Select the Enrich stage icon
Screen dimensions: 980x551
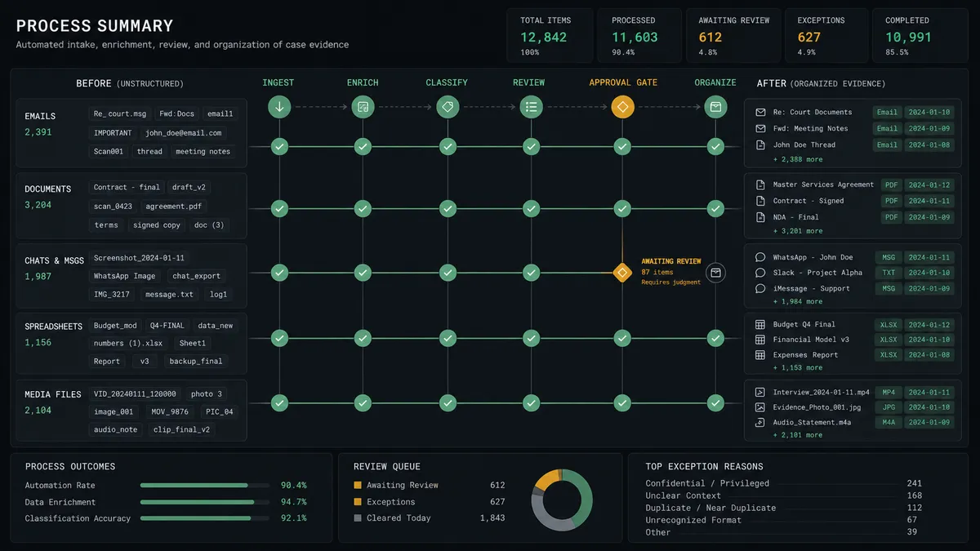coord(363,107)
